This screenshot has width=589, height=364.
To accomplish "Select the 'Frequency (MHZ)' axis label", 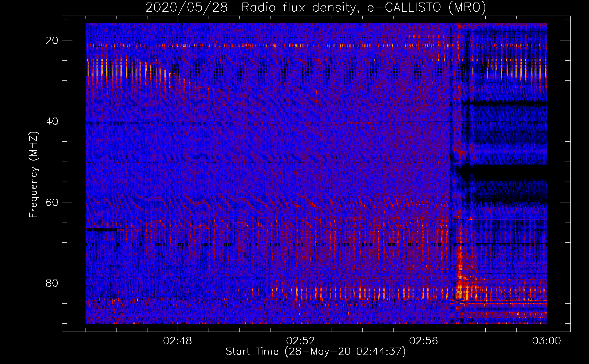I will point(33,175).
